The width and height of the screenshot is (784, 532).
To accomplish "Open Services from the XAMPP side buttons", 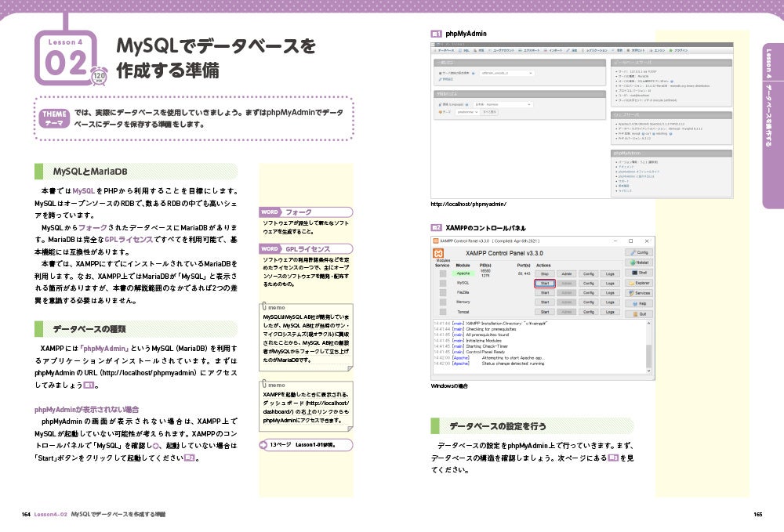I will pyautogui.click(x=638, y=293).
